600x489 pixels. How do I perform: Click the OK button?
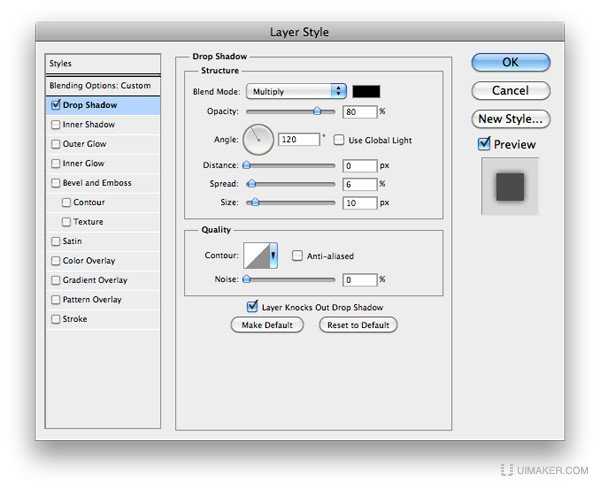[510, 62]
